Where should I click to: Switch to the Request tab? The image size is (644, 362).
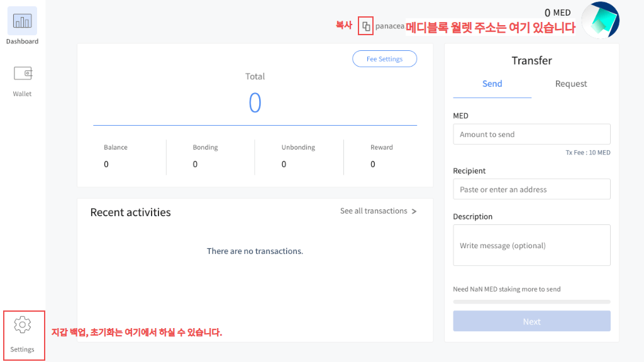(x=570, y=84)
